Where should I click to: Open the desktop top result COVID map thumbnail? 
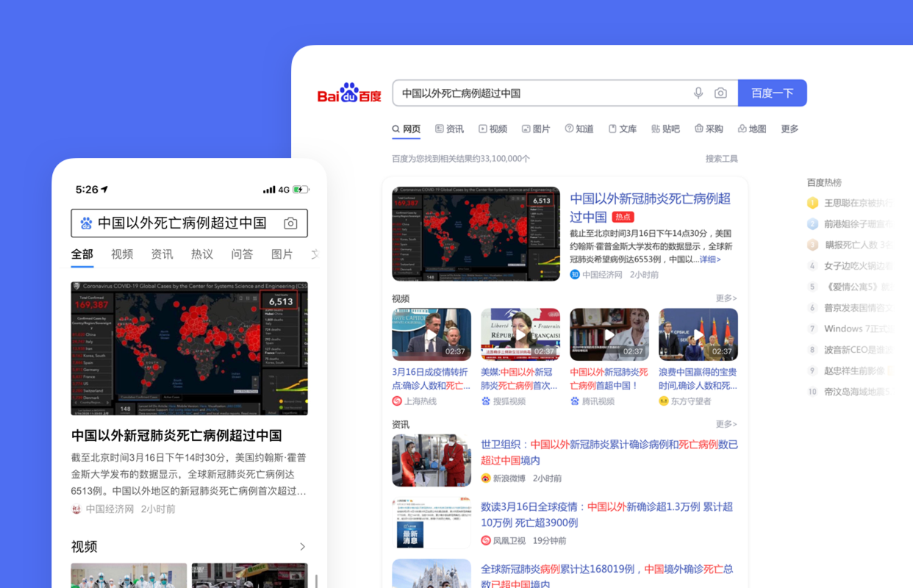click(476, 234)
